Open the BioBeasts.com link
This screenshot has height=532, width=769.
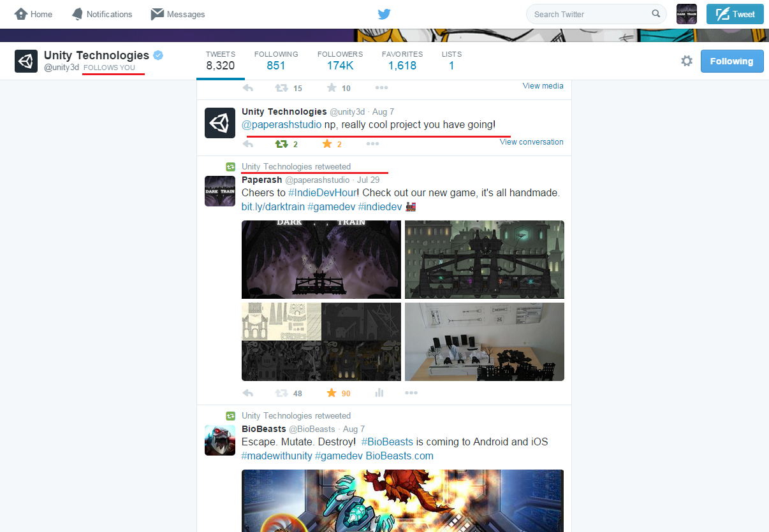point(399,456)
